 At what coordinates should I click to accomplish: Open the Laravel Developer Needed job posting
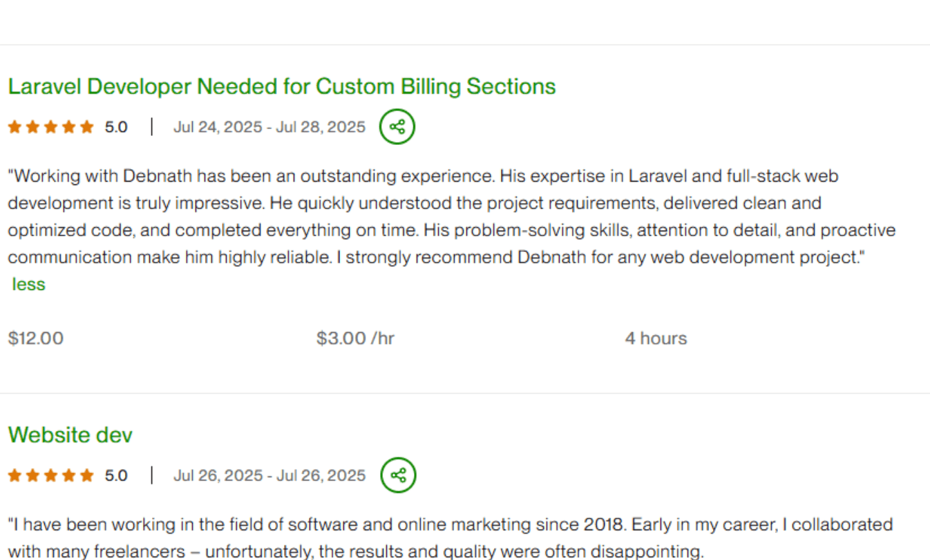point(281,86)
